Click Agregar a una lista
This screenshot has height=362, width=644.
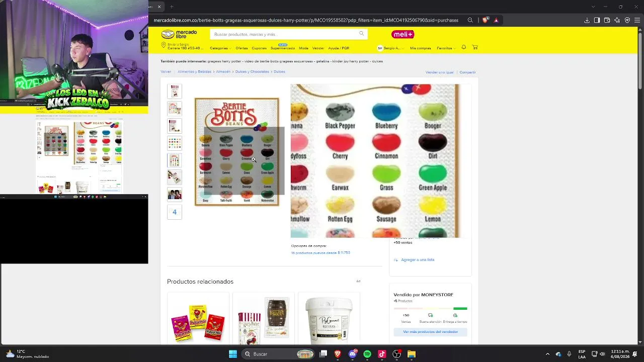pyautogui.click(x=418, y=259)
